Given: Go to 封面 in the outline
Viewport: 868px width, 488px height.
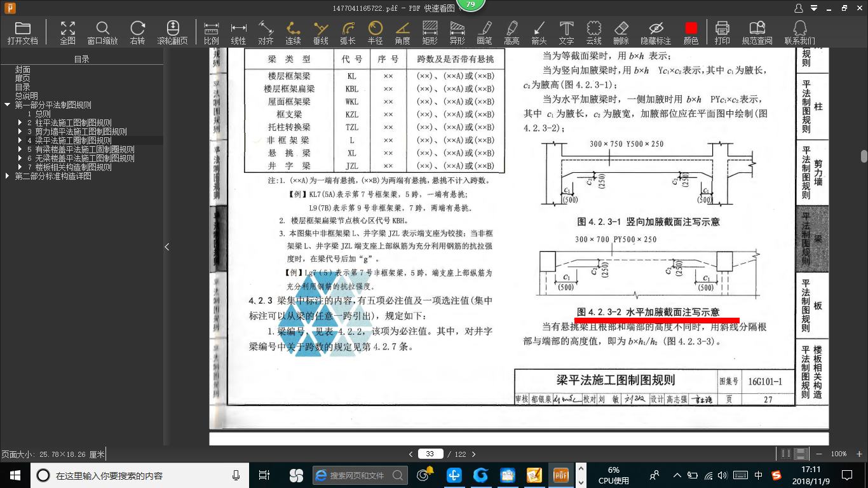Looking at the screenshot, I should [x=23, y=69].
